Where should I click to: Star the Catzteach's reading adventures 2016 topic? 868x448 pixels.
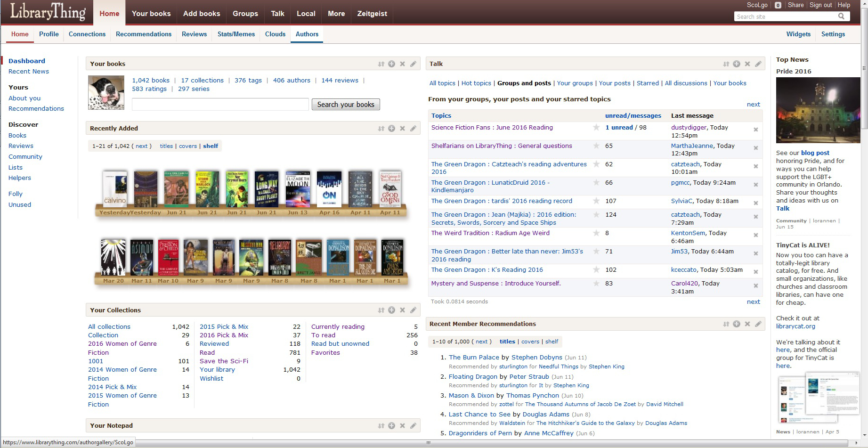596,164
